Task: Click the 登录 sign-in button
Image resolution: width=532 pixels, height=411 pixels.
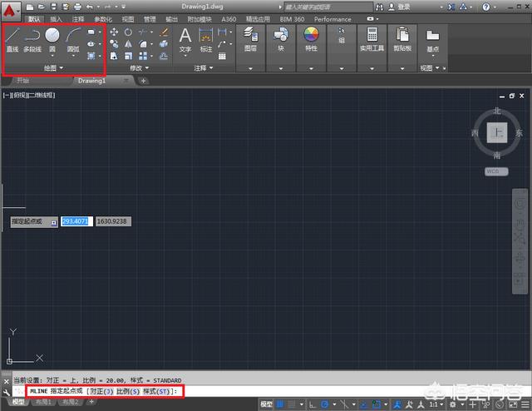Action: point(404,7)
